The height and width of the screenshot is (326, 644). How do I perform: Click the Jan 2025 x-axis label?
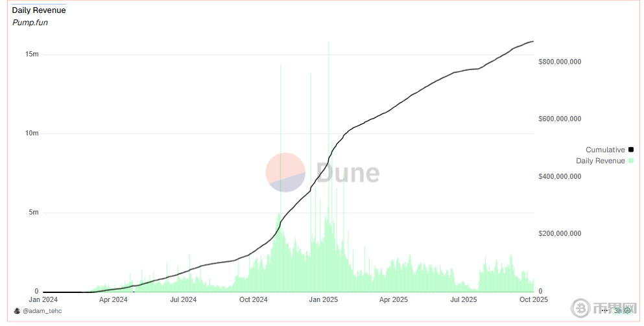coord(323,299)
